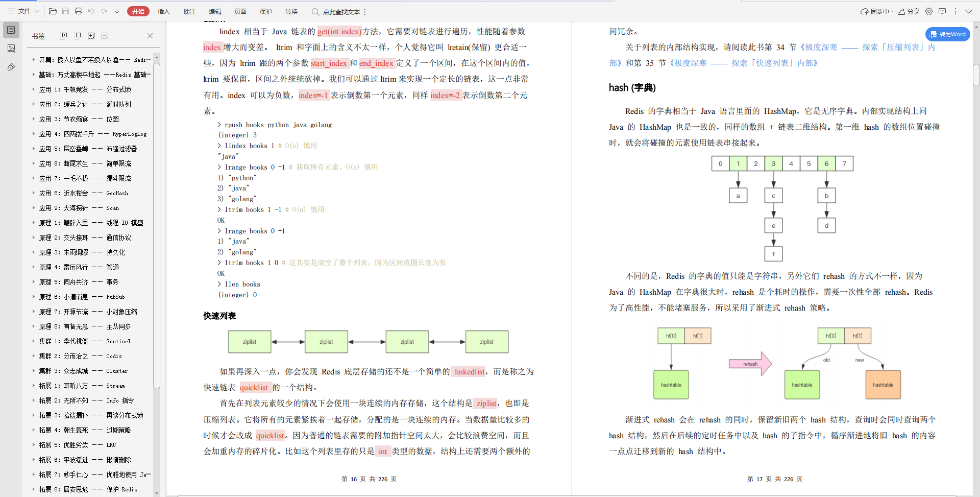Switch to the 插入 tab
The image size is (980, 497).
coord(164,11)
